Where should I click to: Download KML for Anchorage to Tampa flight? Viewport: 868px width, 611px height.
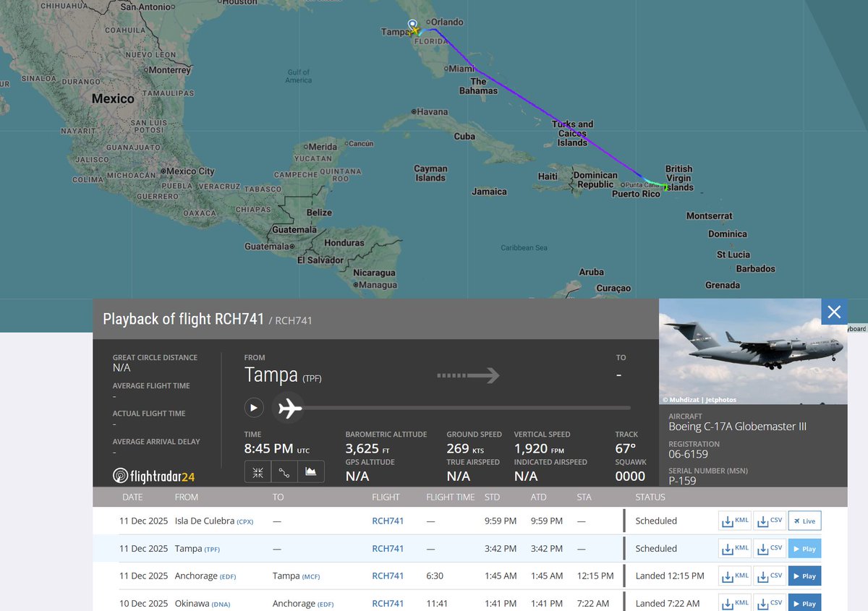tap(734, 576)
